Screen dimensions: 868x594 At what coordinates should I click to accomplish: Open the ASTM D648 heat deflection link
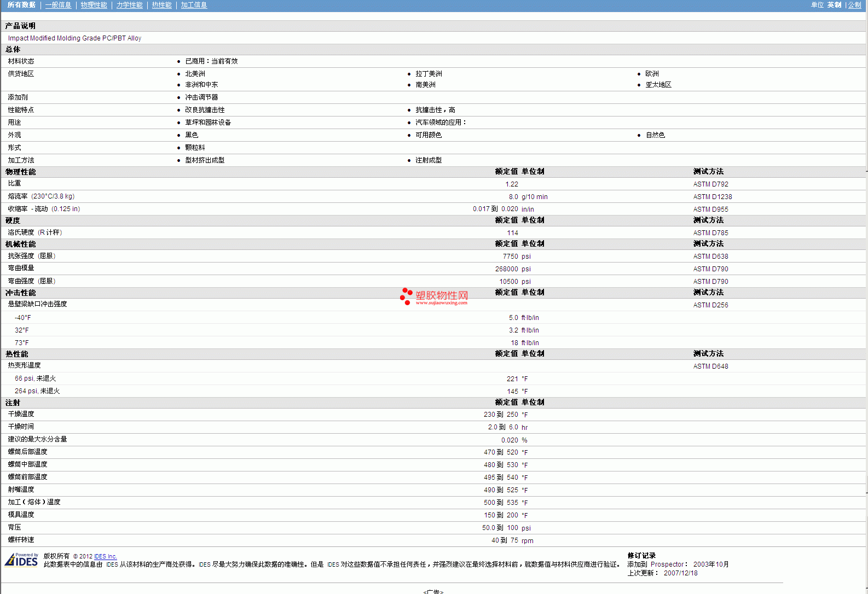click(710, 366)
